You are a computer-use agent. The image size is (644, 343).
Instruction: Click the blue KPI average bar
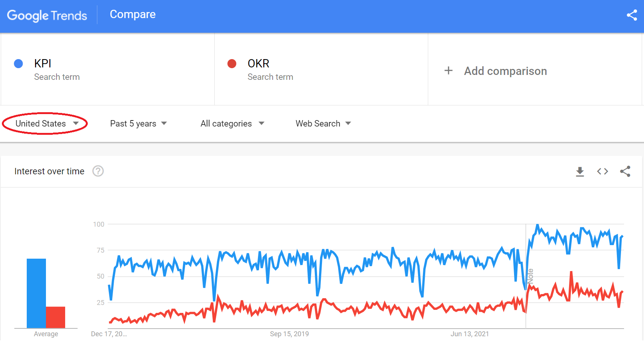click(36, 293)
